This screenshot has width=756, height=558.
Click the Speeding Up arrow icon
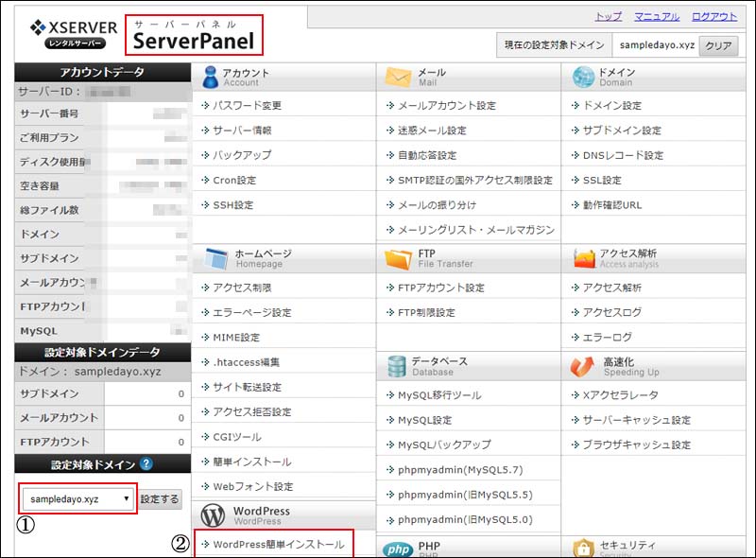(582, 366)
